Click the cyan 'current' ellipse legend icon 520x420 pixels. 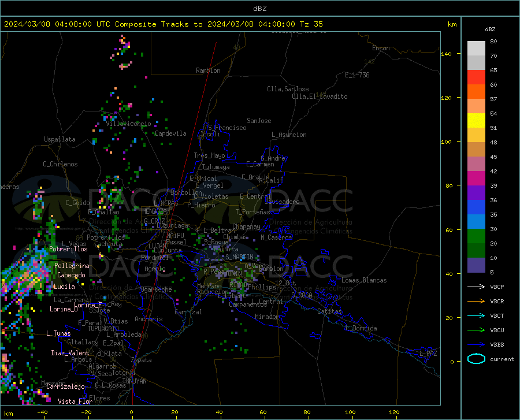pyautogui.click(x=476, y=359)
